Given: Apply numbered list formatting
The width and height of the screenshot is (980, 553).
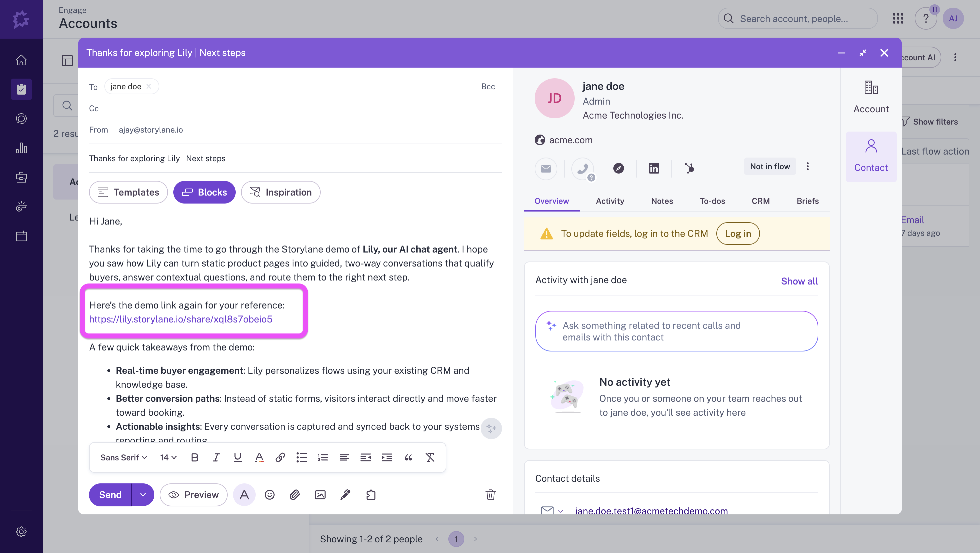Looking at the screenshot, I should [x=323, y=457].
